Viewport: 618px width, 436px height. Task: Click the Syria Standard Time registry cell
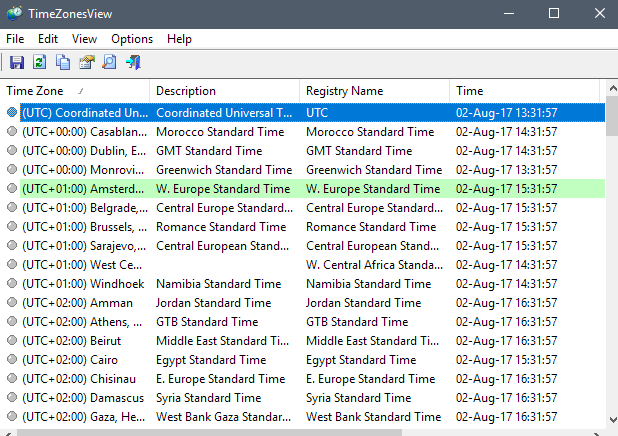[x=359, y=398]
